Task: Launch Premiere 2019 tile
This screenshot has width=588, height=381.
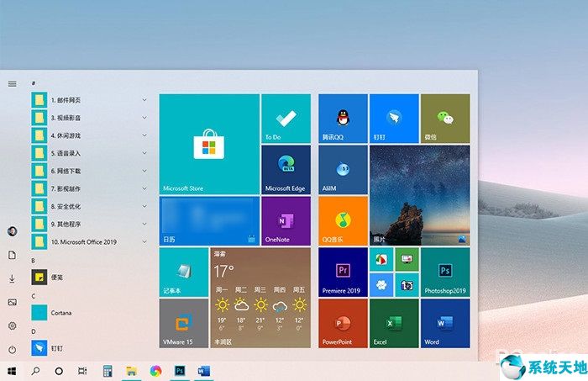Action: (x=343, y=273)
